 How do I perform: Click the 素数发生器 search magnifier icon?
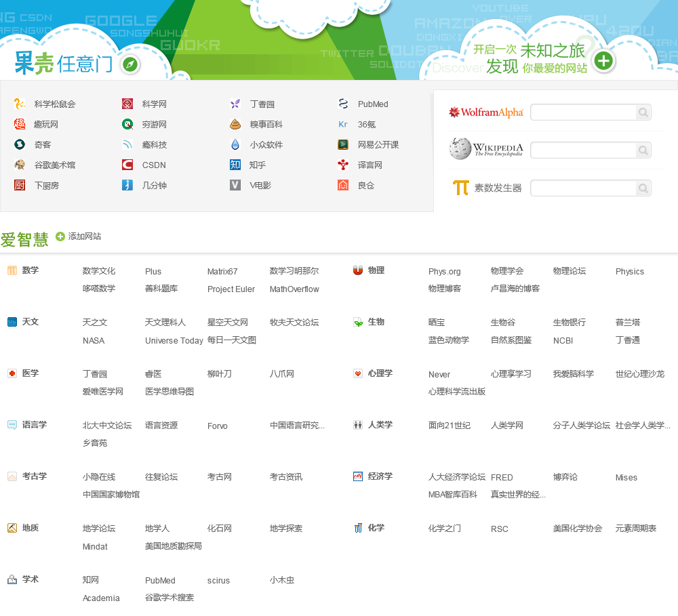(643, 188)
